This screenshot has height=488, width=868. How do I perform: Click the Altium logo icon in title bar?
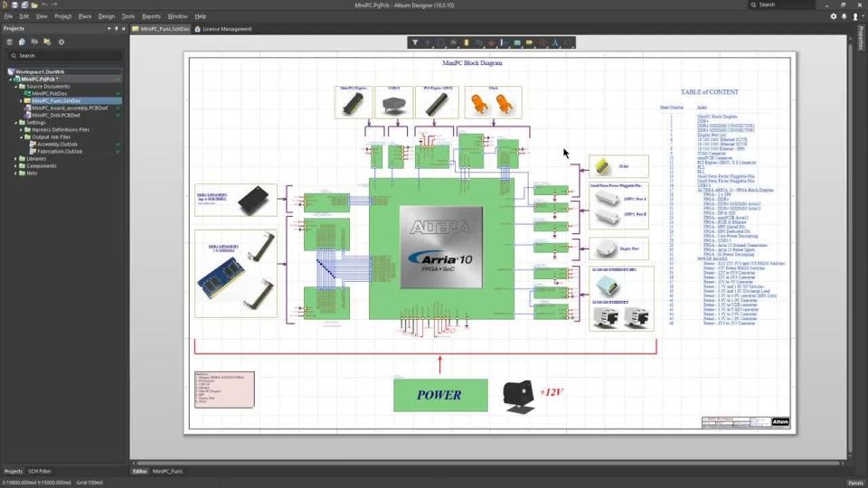click(5, 5)
